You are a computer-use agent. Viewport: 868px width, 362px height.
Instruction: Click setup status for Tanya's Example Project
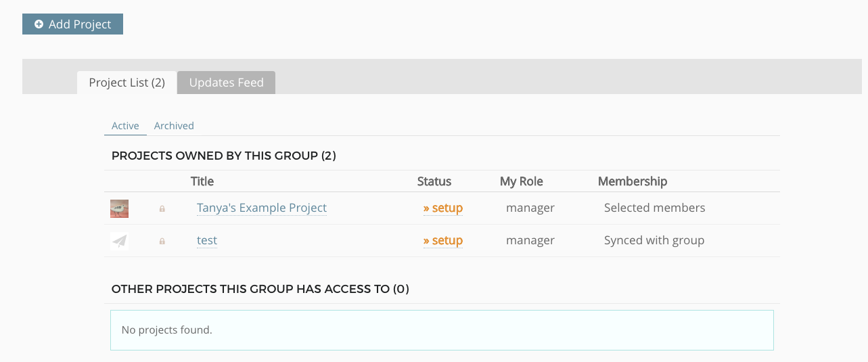[x=443, y=208]
